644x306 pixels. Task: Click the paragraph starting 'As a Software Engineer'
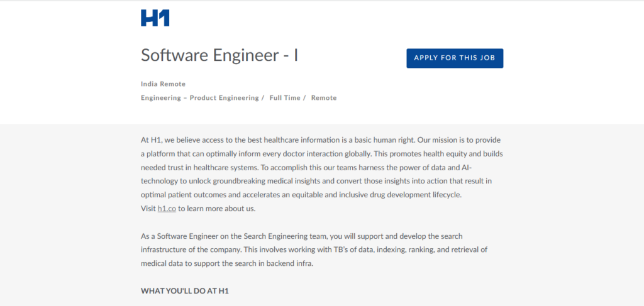314,250
